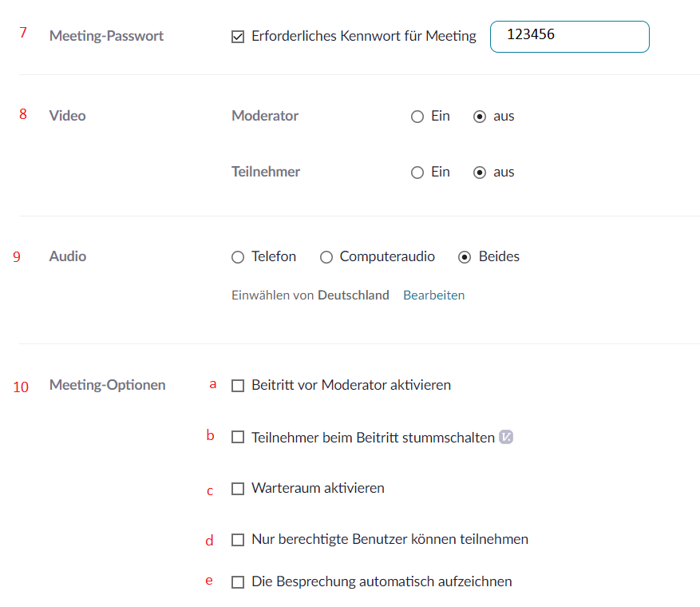Check "Teilnehmer beim Beitritt stummschalten"
This screenshot has height=607, width=700.
[238, 438]
